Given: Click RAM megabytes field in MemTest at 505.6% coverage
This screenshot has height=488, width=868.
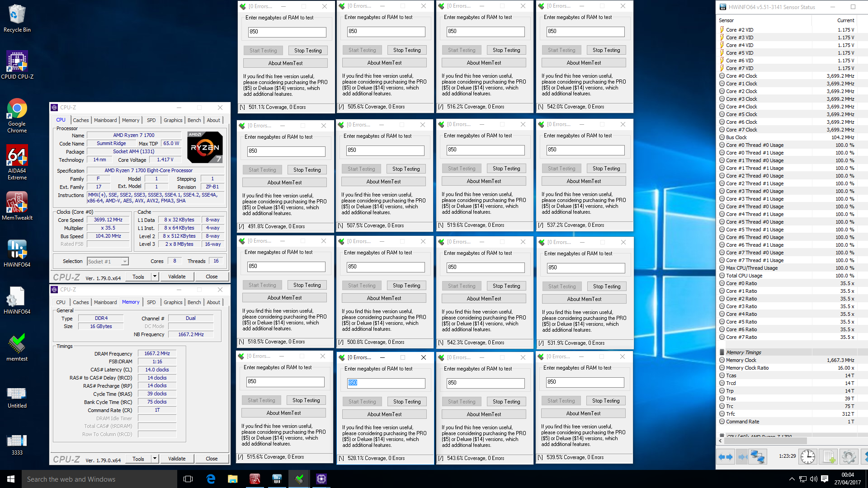Looking at the screenshot, I should click(x=386, y=31).
